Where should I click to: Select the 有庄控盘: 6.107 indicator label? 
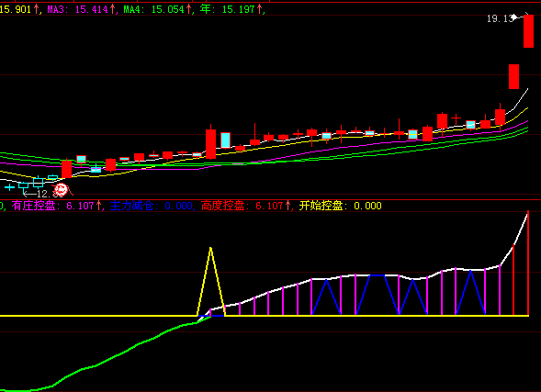pyautogui.click(x=52, y=206)
